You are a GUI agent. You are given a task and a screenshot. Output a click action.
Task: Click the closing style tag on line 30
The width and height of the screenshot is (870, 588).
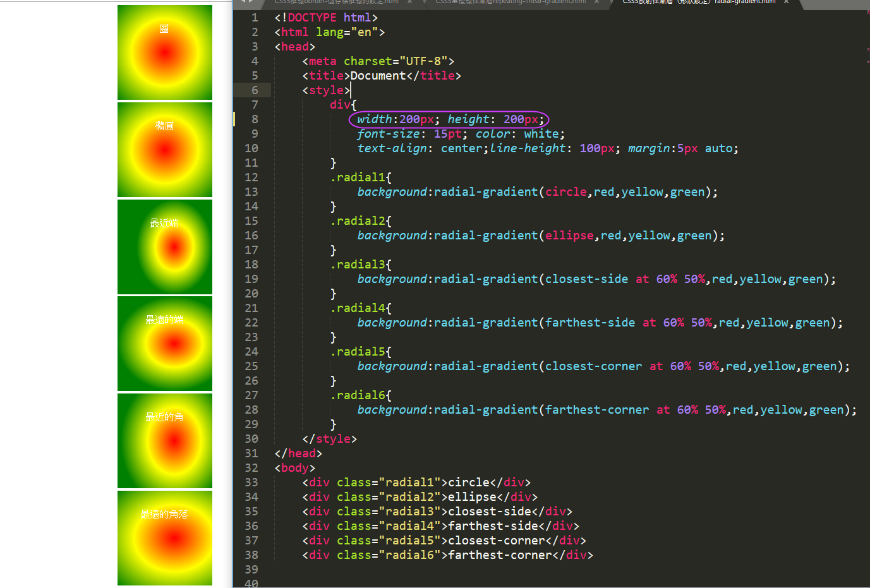click(x=329, y=439)
